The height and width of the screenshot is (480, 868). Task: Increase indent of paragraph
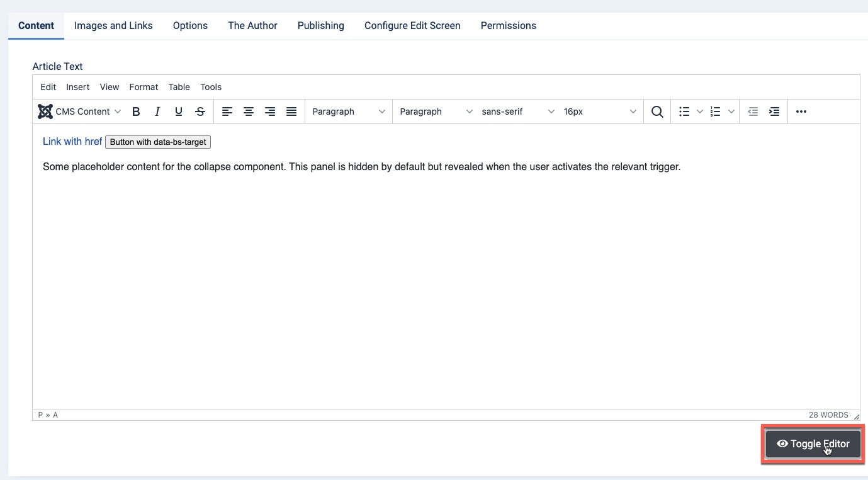774,111
